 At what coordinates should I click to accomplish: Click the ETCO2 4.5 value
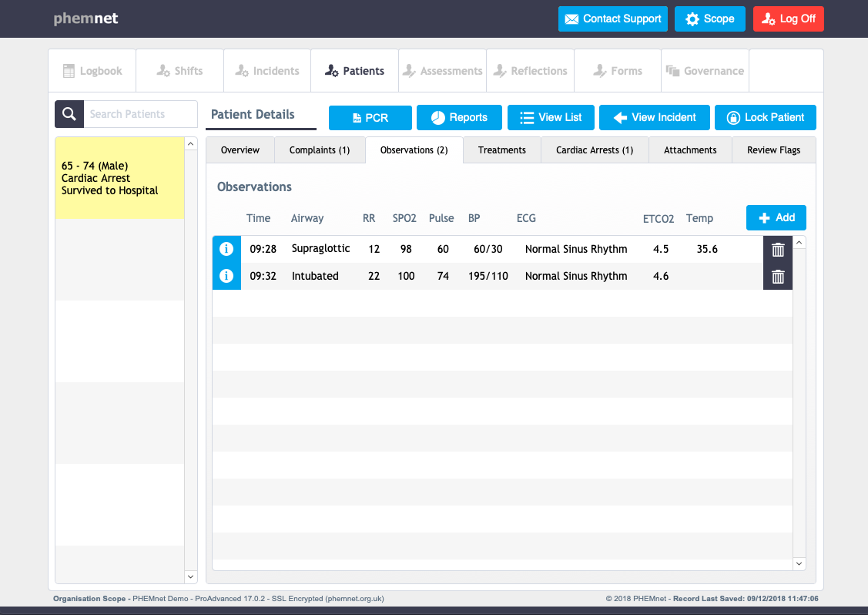click(660, 250)
